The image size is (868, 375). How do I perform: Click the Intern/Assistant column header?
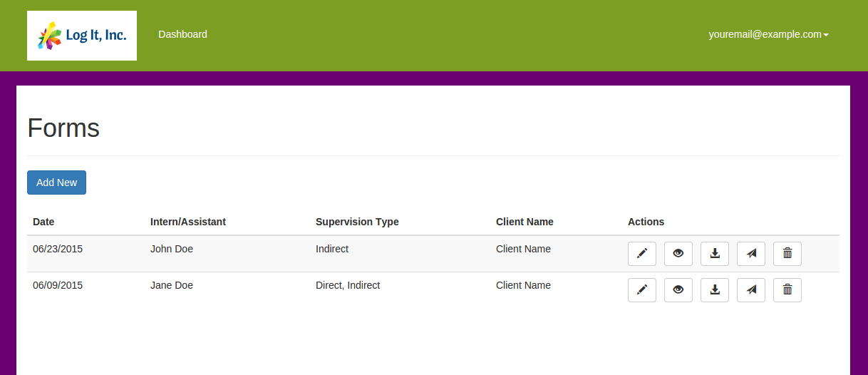[x=188, y=222]
